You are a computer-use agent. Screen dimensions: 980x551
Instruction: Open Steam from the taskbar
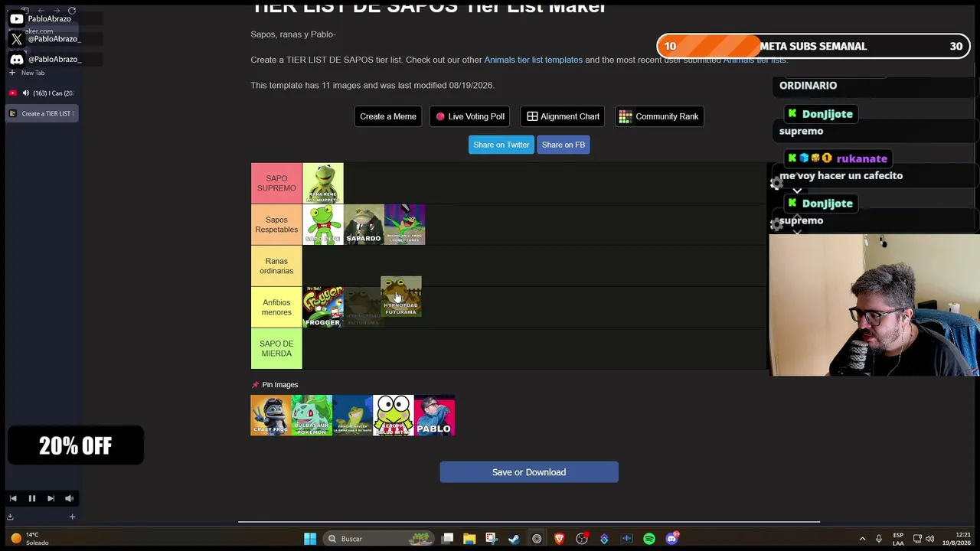(x=514, y=539)
